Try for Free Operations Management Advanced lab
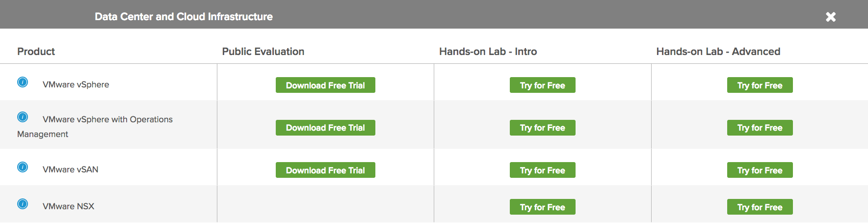 pos(760,128)
